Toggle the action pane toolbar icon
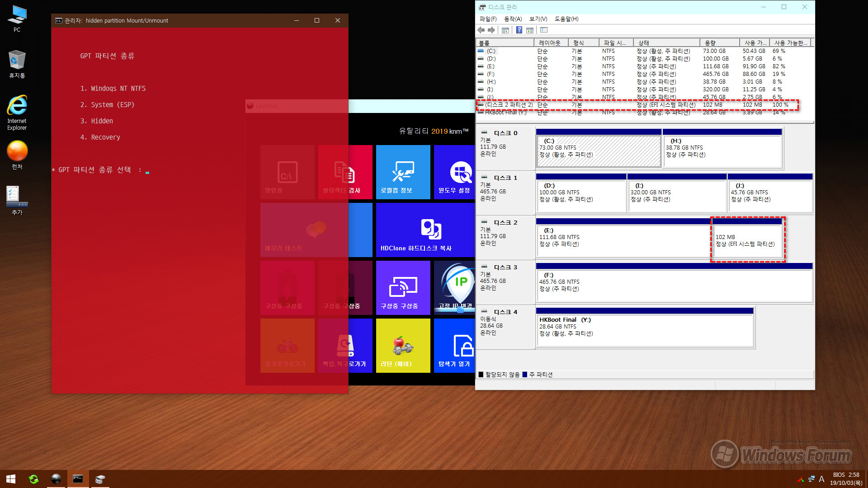This screenshot has height=488, width=868. (530, 30)
